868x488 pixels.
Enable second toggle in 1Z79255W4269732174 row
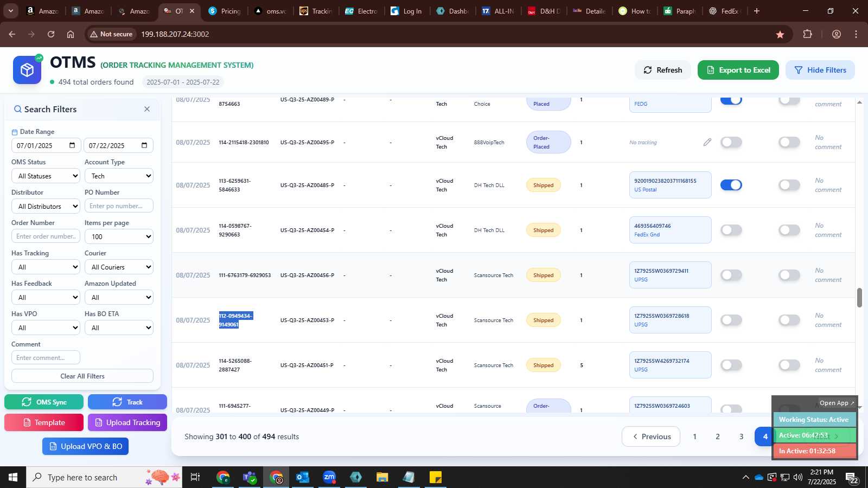[x=789, y=365]
